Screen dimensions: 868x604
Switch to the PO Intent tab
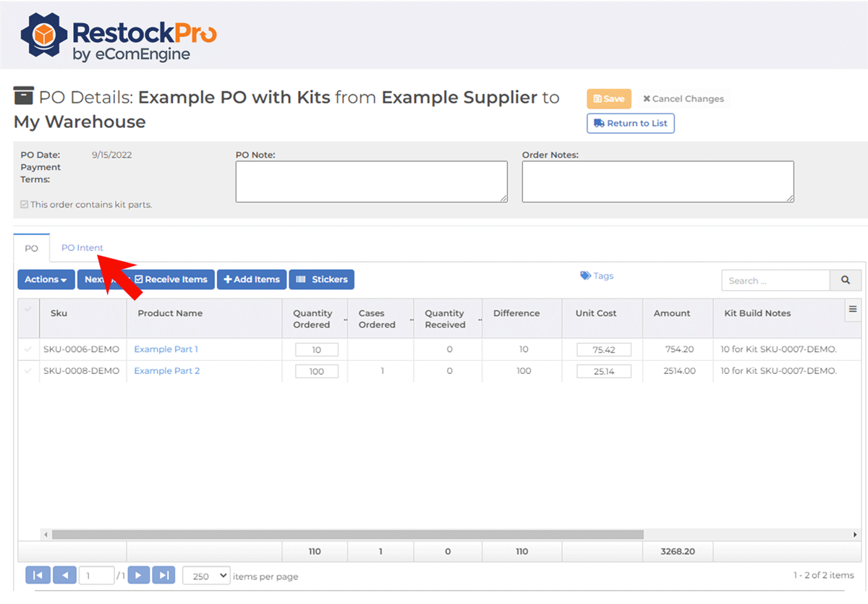point(82,247)
